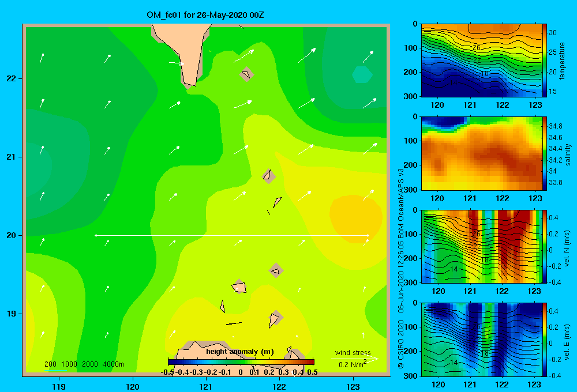This screenshot has height=392, width=577.
Task: Open the salinity cross-section panel
Action: click(482, 153)
